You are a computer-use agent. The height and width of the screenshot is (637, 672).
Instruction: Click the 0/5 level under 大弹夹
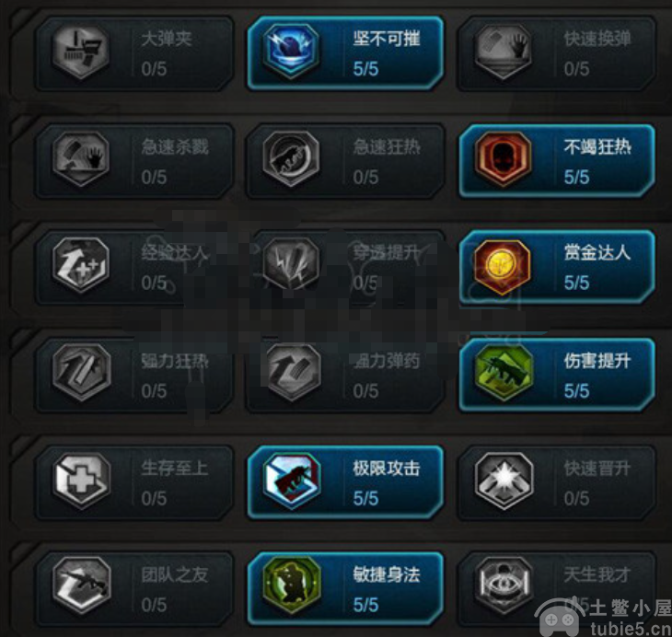pos(154,69)
